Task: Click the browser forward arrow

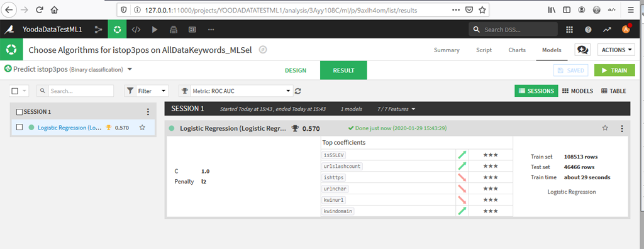Action: tap(25, 10)
